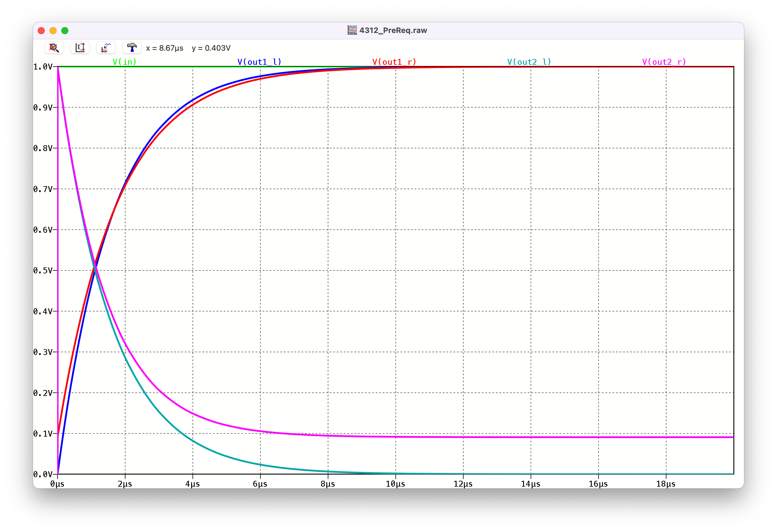Click the Zoom to Fit magnifier icon
The image size is (777, 532).
(x=54, y=48)
